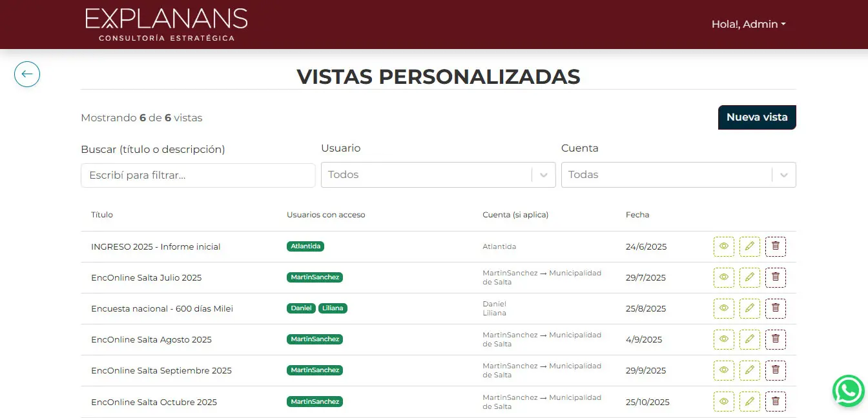This screenshot has width=868, height=418.
Task: Select title EncOnline Salta Julio 2025
Action: pos(147,278)
